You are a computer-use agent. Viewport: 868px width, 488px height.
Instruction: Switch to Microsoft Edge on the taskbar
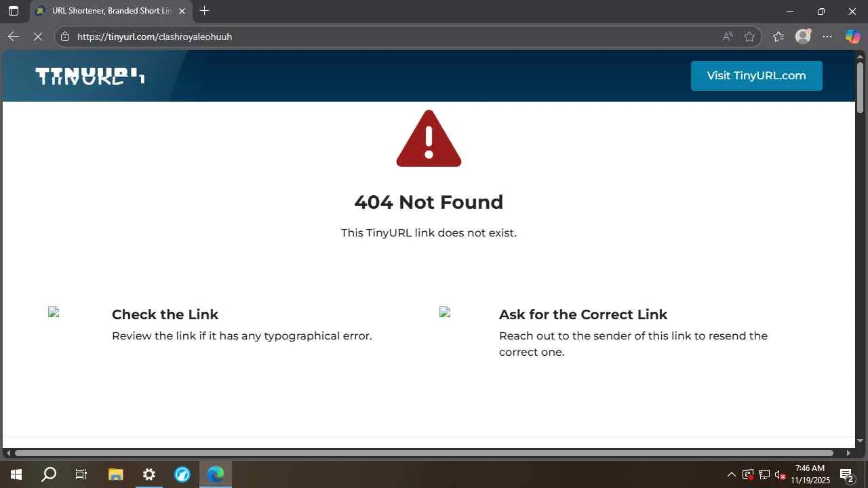[x=216, y=474]
